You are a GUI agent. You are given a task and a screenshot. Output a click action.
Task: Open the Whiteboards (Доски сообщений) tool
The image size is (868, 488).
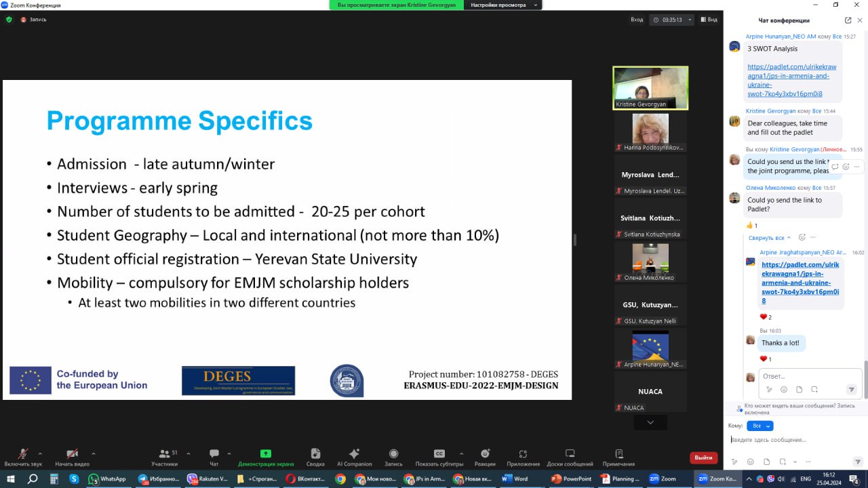tap(570, 454)
